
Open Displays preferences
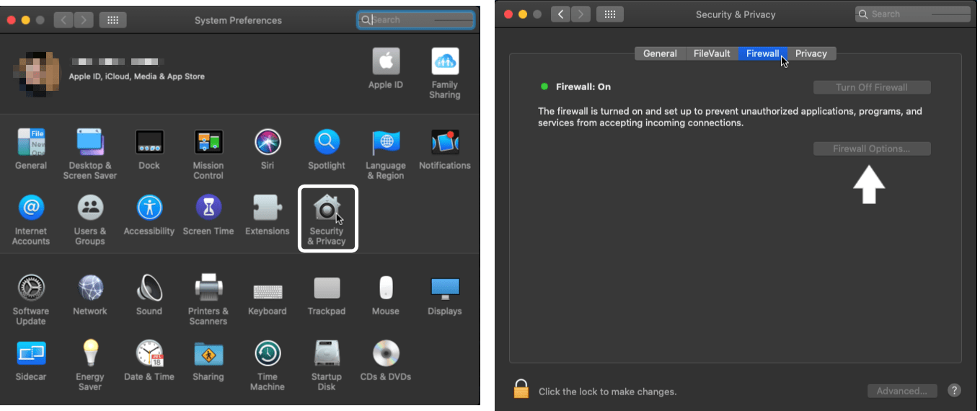coord(445,296)
